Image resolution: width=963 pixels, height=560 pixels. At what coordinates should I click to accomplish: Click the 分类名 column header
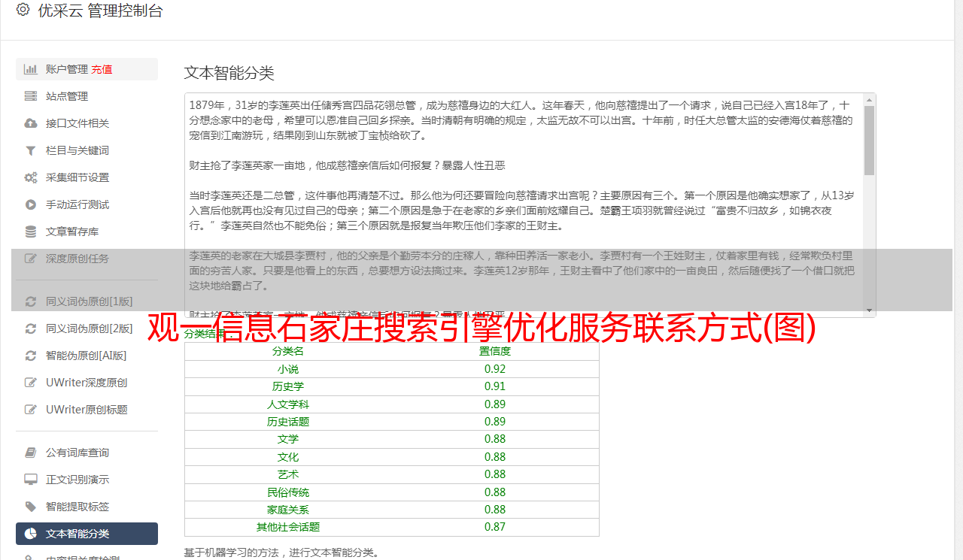tap(288, 351)
